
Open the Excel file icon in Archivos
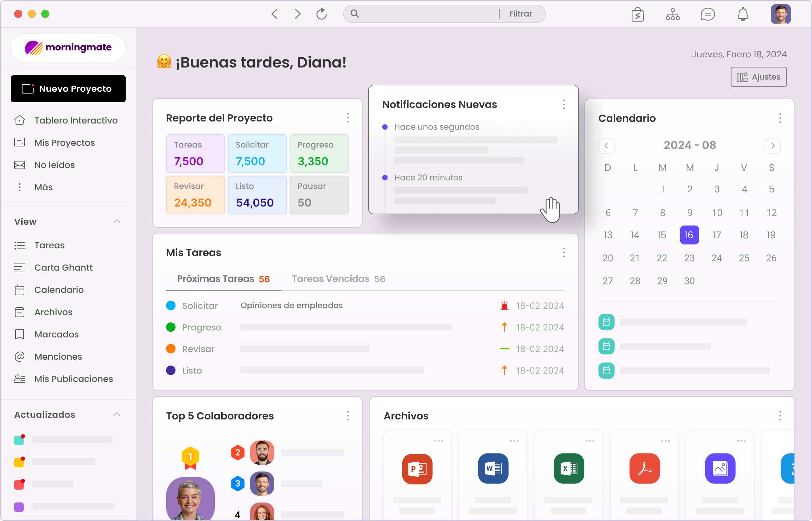coord(569,469)
